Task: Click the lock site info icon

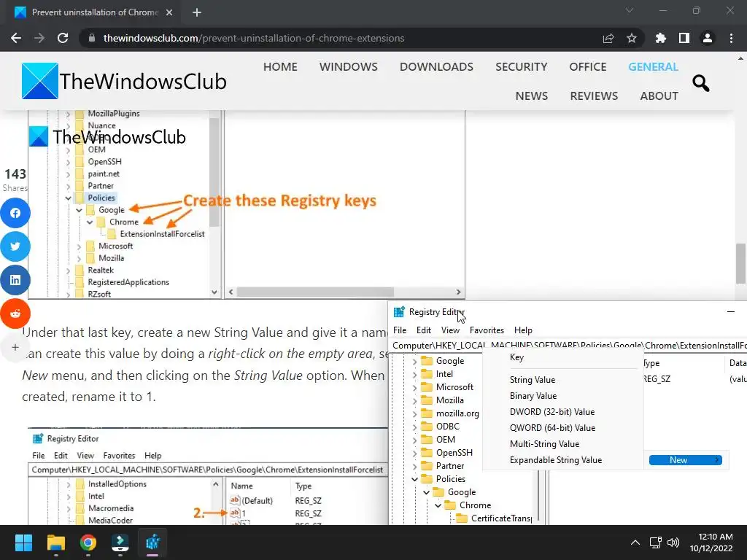Action: coord(92,38)
